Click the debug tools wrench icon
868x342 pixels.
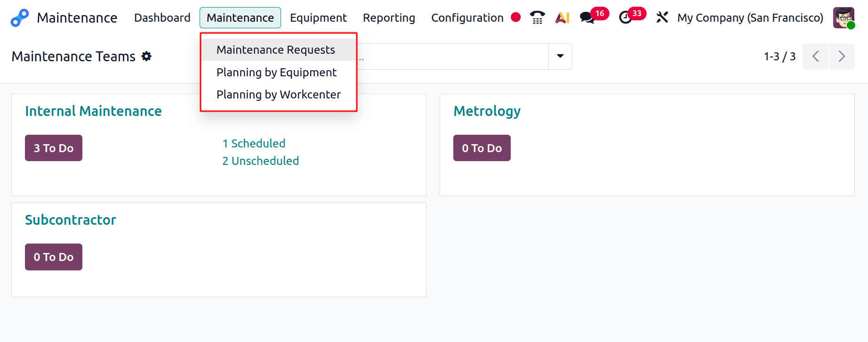pyautogui.click(x=662, y=18)
